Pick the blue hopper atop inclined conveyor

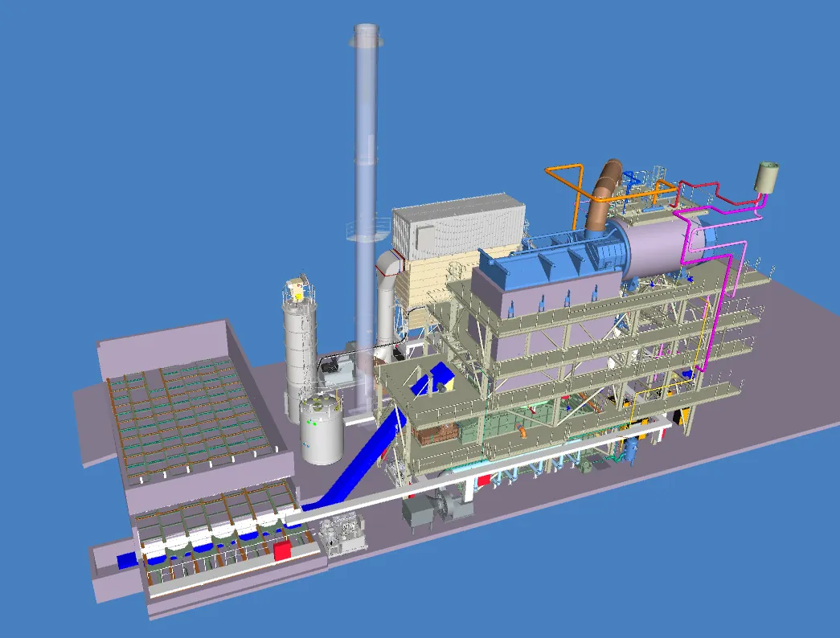432,380
